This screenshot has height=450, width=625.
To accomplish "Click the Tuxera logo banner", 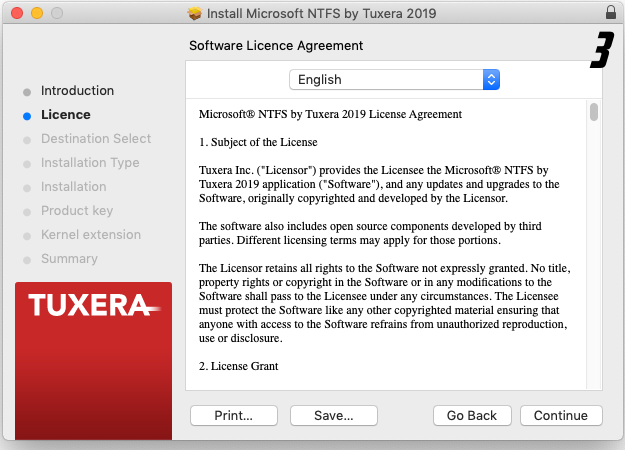I will click(94, 361).
